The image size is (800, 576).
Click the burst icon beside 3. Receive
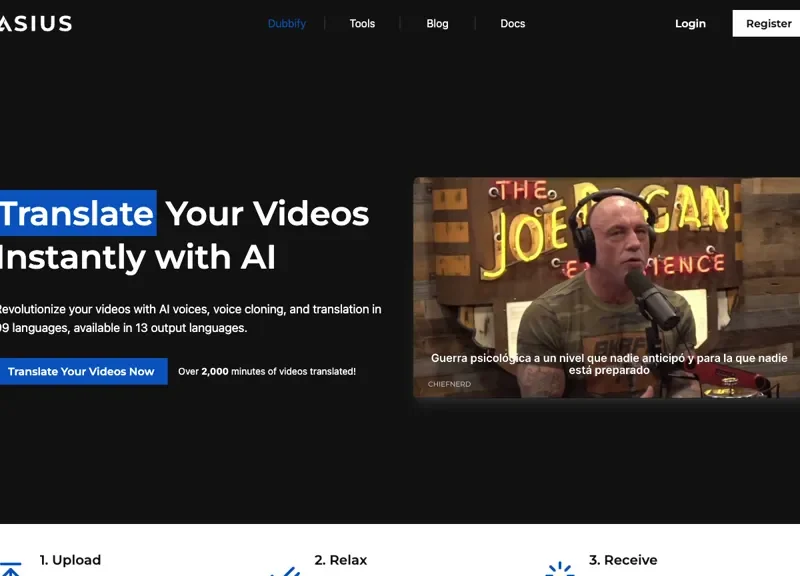560,569
